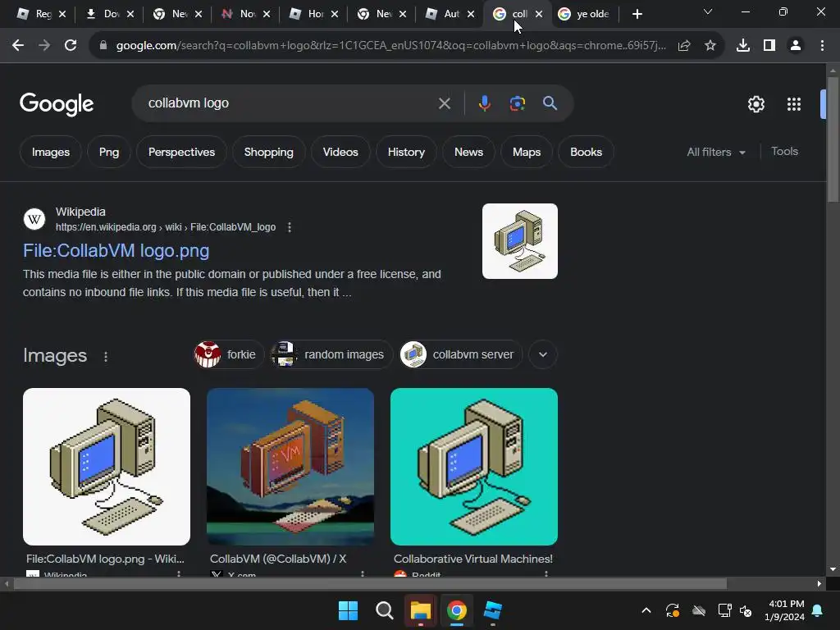This screenshot has height=630, width=840.
Task: Go forward with the forward arrow
Action: coord(44,46)
